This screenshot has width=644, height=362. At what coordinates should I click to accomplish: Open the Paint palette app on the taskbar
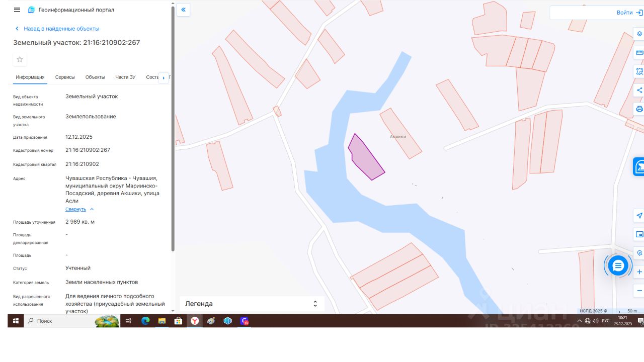(211, 321)
